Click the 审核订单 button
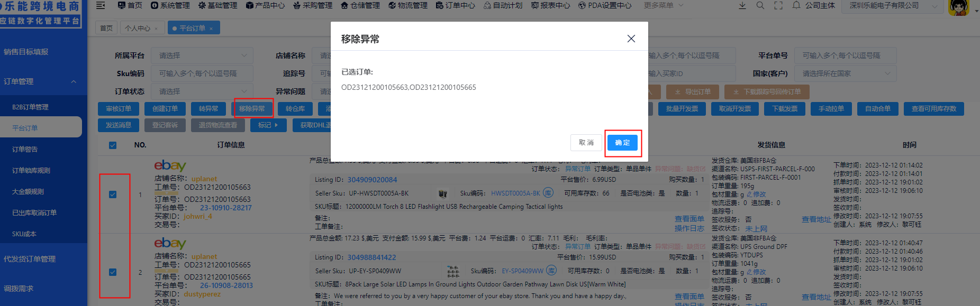 119,109
